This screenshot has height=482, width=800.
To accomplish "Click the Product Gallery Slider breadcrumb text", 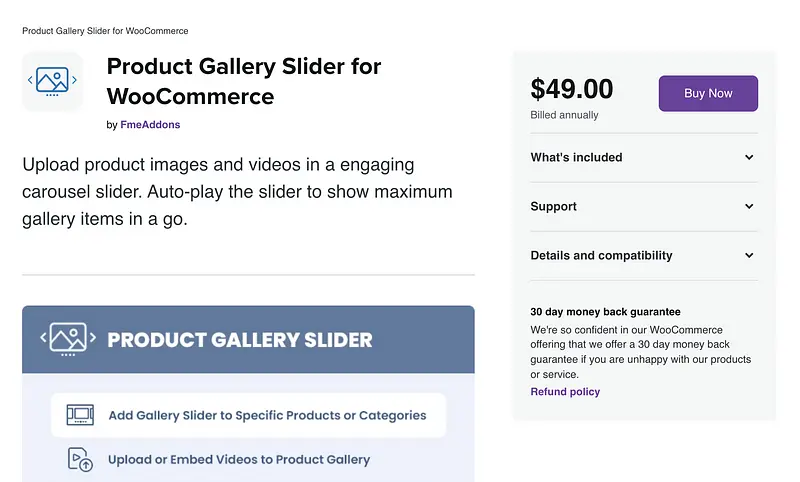I will [105, 31].
